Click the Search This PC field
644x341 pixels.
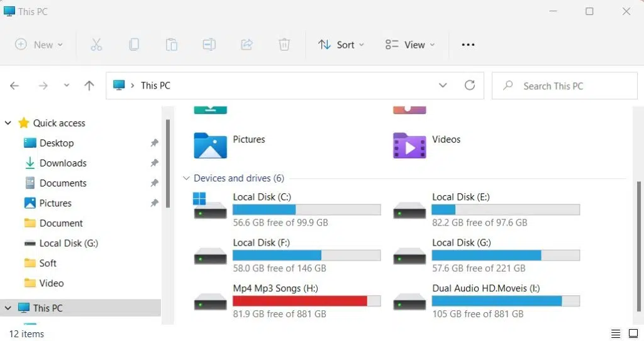(x=563, y=86)
